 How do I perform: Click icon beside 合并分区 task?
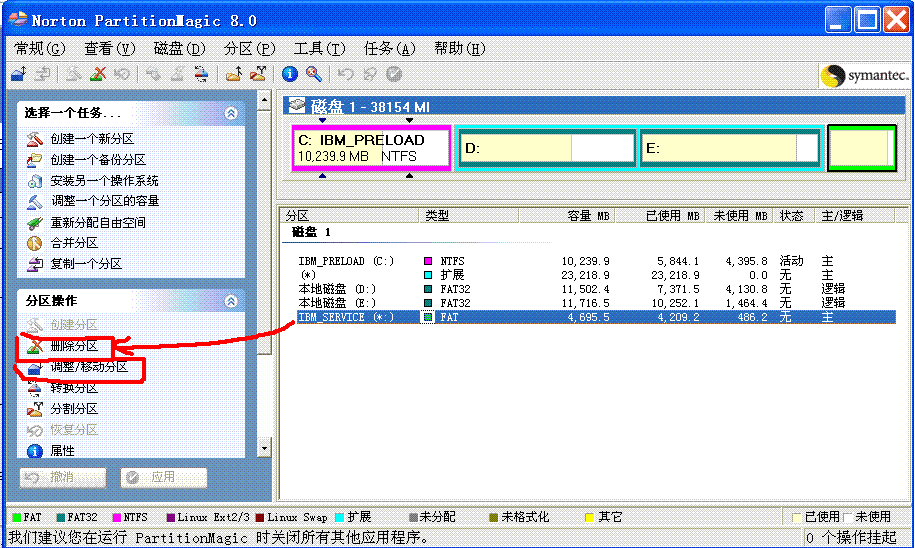coord(34,243)
